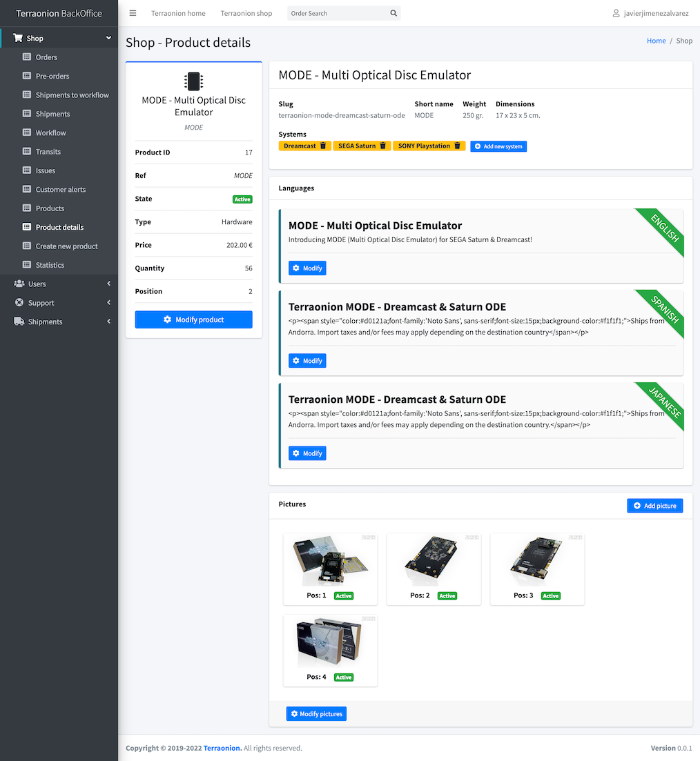The width and height of the screenshot is (700, 761).
Task: Click the Shop breadcrumb text
Action: click(x=684, y=41)
